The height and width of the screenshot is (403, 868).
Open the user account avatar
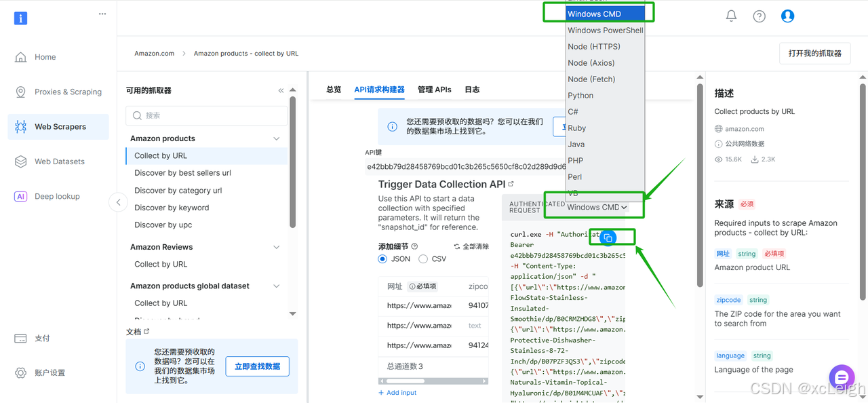787,16
